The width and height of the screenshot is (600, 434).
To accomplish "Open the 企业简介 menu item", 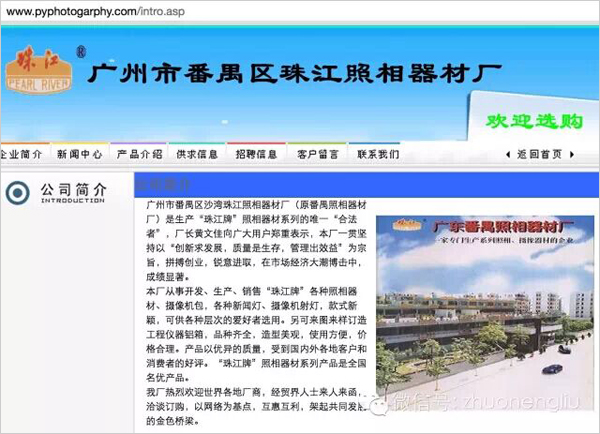I will click(x=21, y=154).
